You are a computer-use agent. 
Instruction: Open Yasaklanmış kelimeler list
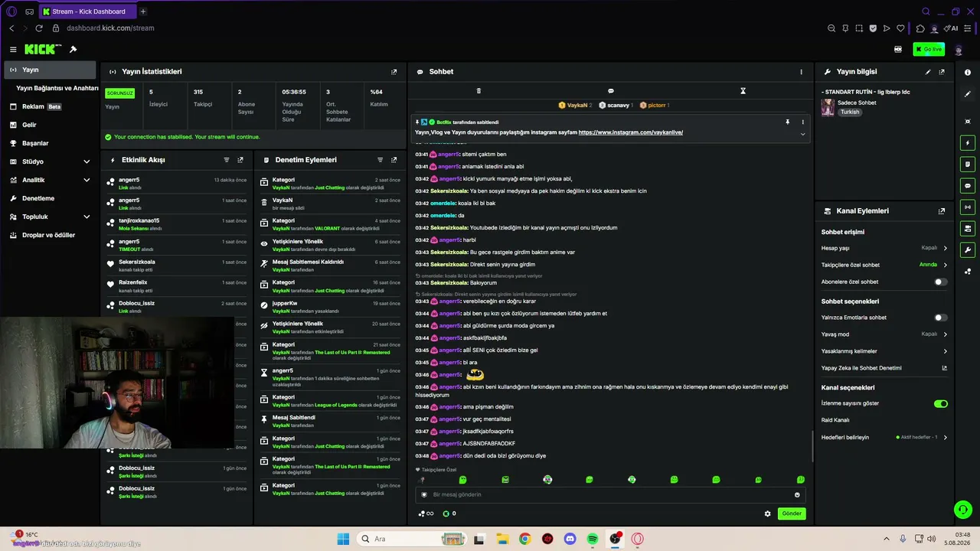(x=884, y=351)
